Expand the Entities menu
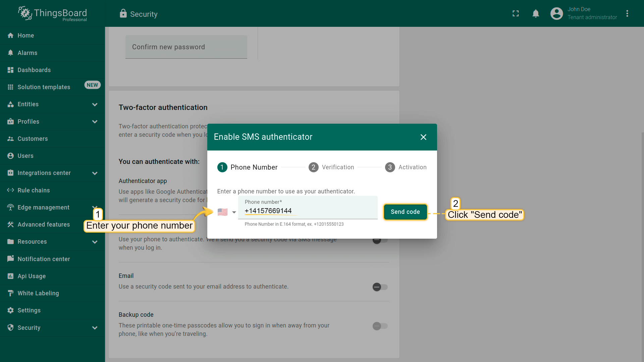The width and height of the screenshot is (644, 362). [x=95, y=104]
